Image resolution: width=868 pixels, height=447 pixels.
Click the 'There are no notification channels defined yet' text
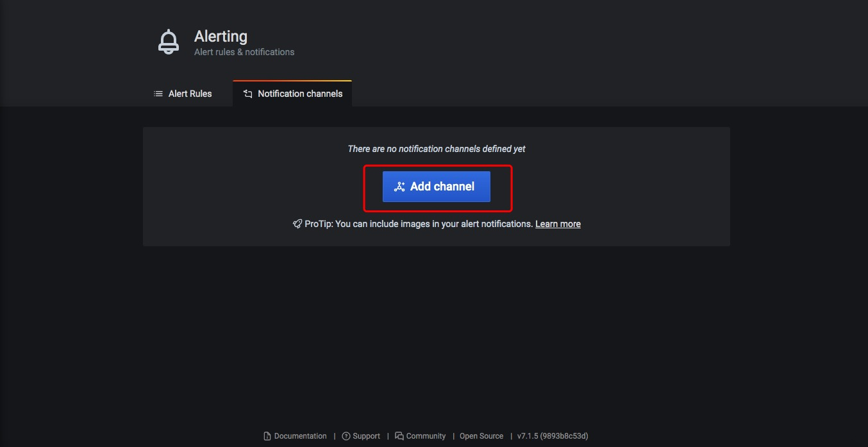coord(437,149)
